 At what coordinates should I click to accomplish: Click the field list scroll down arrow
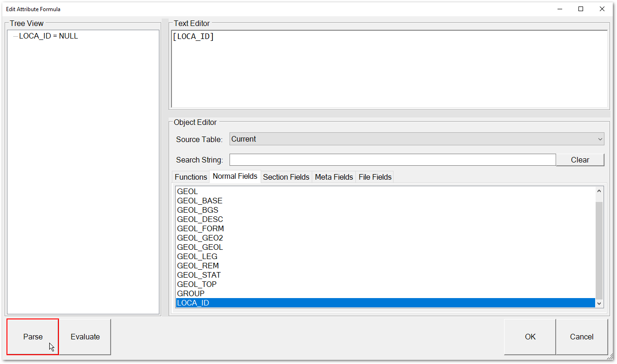pos(599,303)
